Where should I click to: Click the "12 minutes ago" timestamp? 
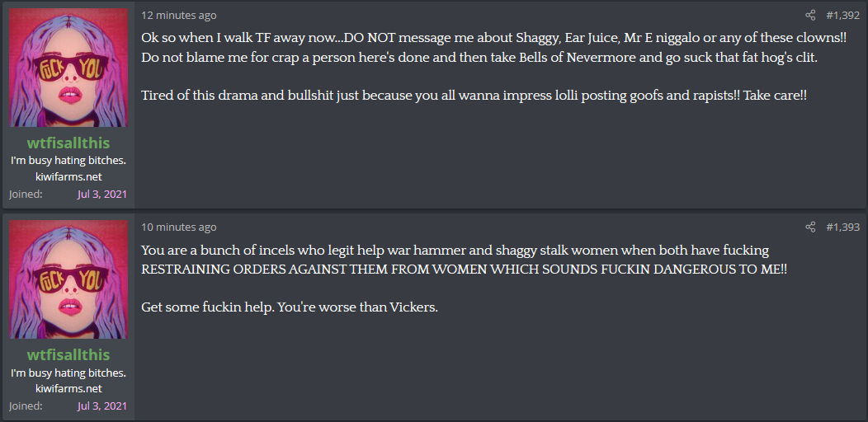tap(179, 16)
